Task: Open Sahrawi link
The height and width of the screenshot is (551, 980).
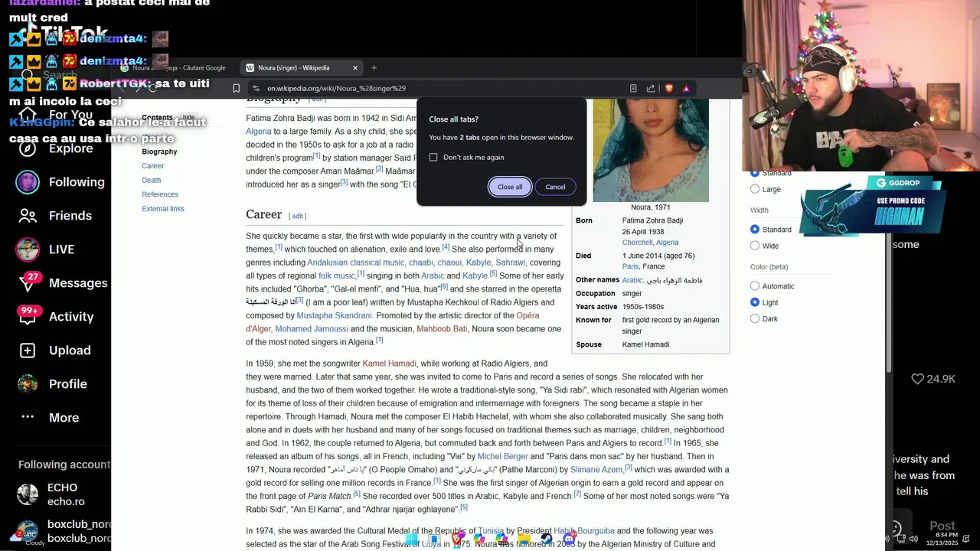Action: click(510, 262)
